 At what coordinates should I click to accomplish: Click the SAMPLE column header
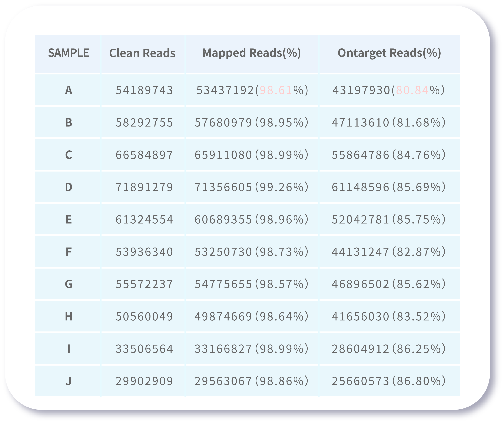pyautogui.click(x=69, y=53)
